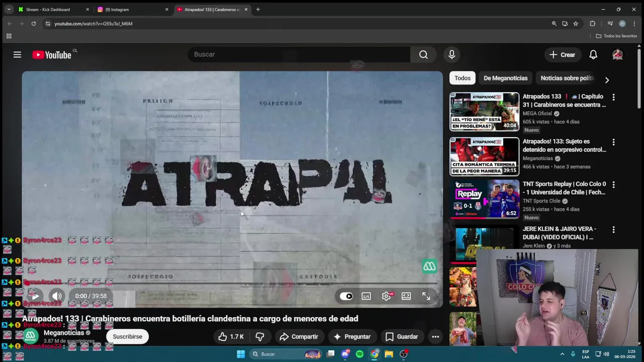The height and width of the screenshot is (362, 644).
Task: Bookmark this page with the star
Action: pyautogui.click(x=576, y=24)
